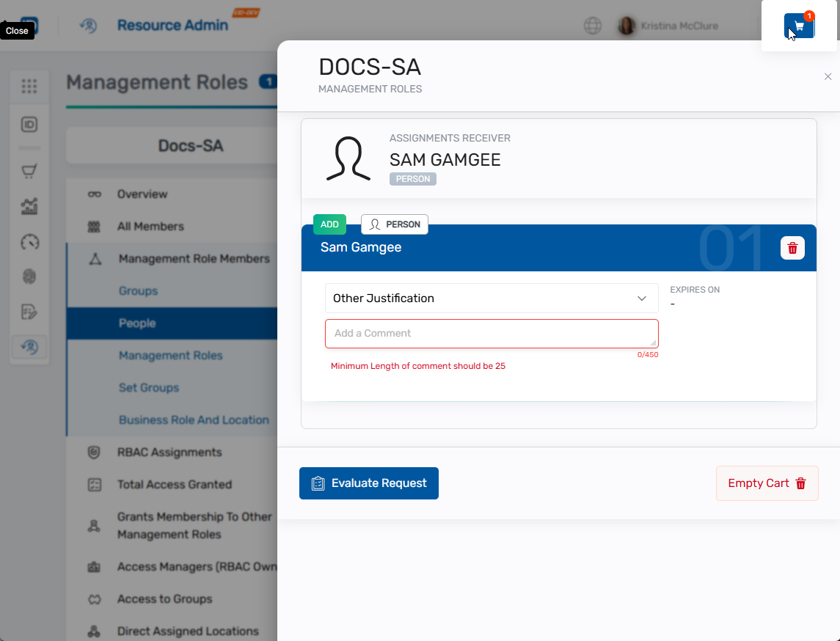Click the Empty Cart button
Image resolution: width=840 pixels, height=641 pixels.
pos(767,483)
